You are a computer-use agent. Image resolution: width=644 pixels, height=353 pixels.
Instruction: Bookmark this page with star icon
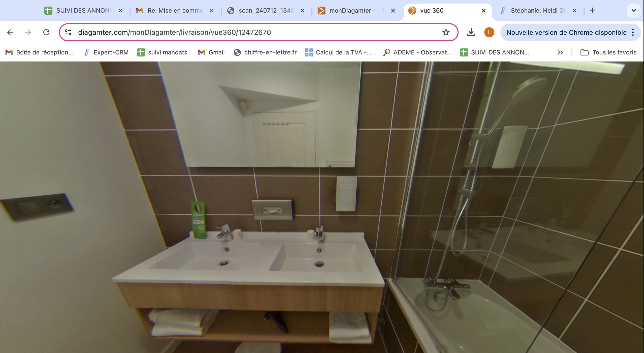(446, 32)
